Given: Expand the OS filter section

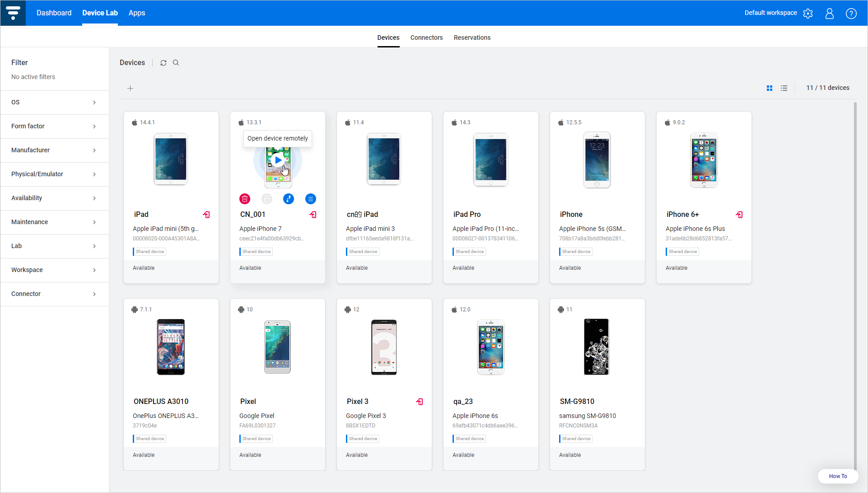Looking at the screenshot, I should (x=54, y=102).
